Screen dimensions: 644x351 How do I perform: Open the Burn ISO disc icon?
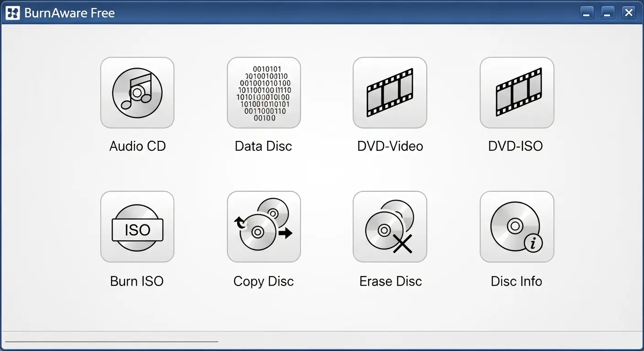137,227
